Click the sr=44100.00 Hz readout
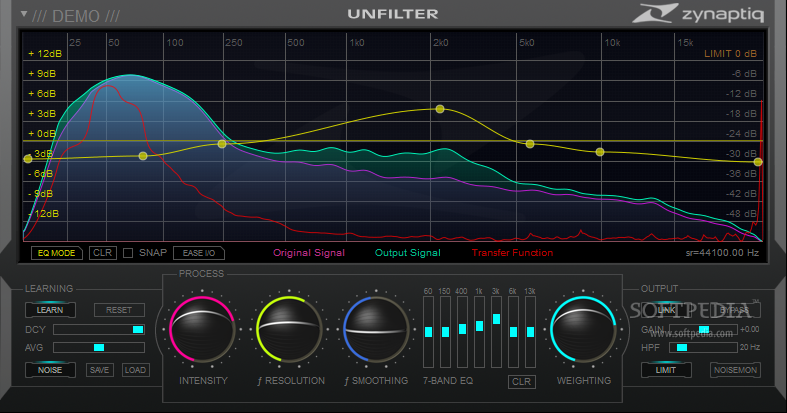The width and height of the screenshot is (787, 413). [722, 253]
